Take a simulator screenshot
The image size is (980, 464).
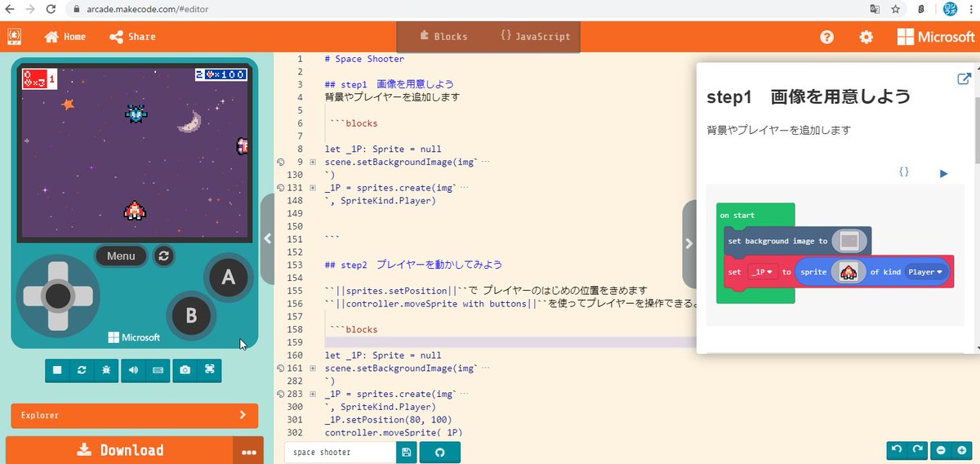185,370
